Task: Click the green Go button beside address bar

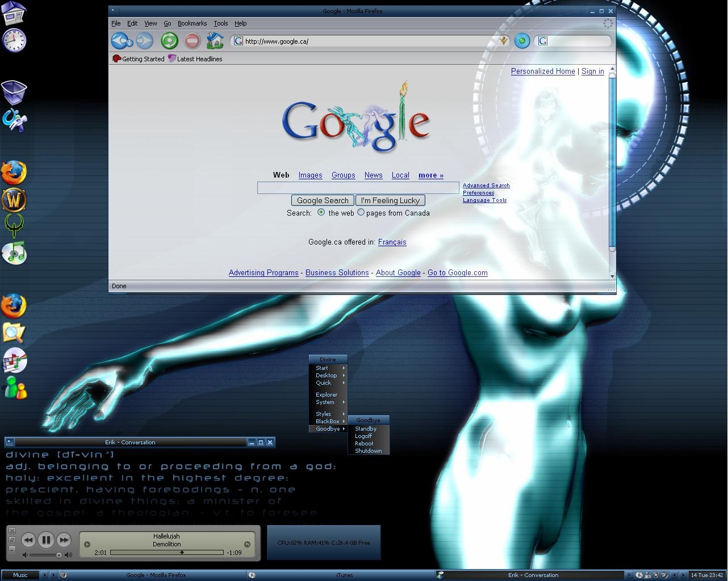Action: [x=522, y=40]
